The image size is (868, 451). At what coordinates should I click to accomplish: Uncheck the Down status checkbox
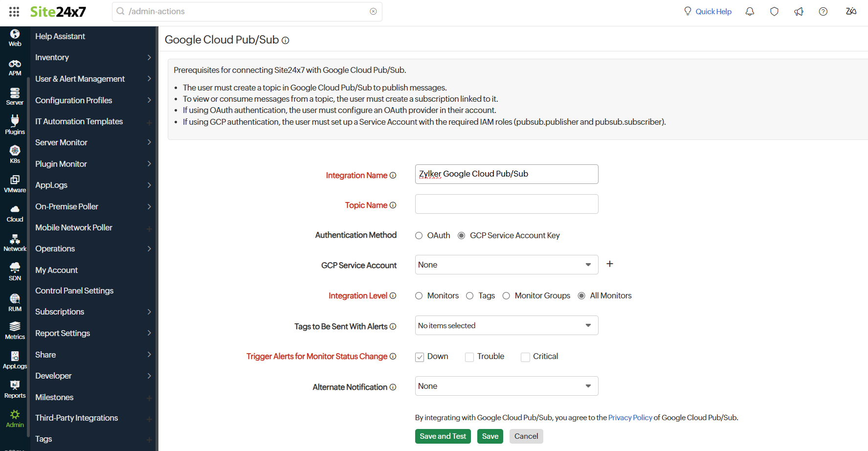pos(420,357)
